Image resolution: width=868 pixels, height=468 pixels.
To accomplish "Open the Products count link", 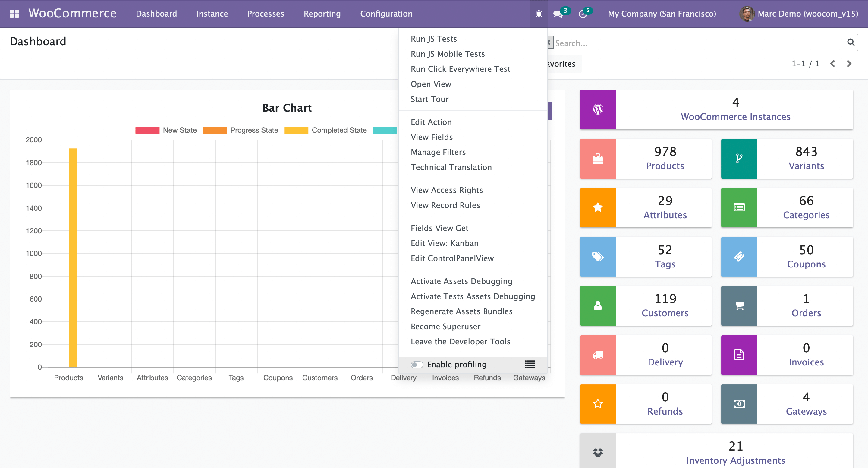I will click(x=665, y=166).
